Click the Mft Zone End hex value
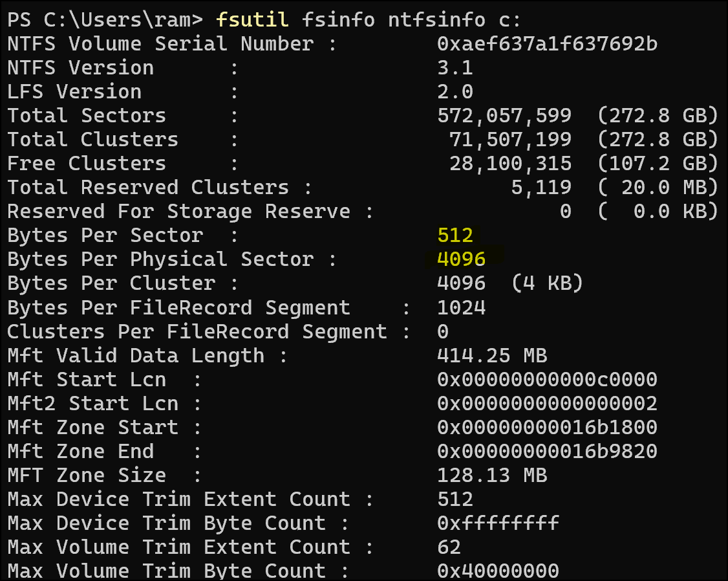Screen dimensions: 728x581 pos(547,451)
